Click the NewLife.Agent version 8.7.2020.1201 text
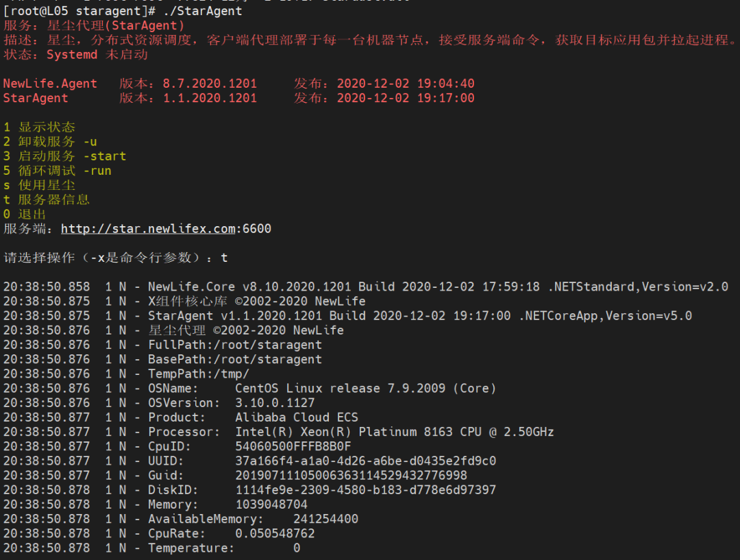This screenshot has height=560, width=740. click(x=210, y=84)
